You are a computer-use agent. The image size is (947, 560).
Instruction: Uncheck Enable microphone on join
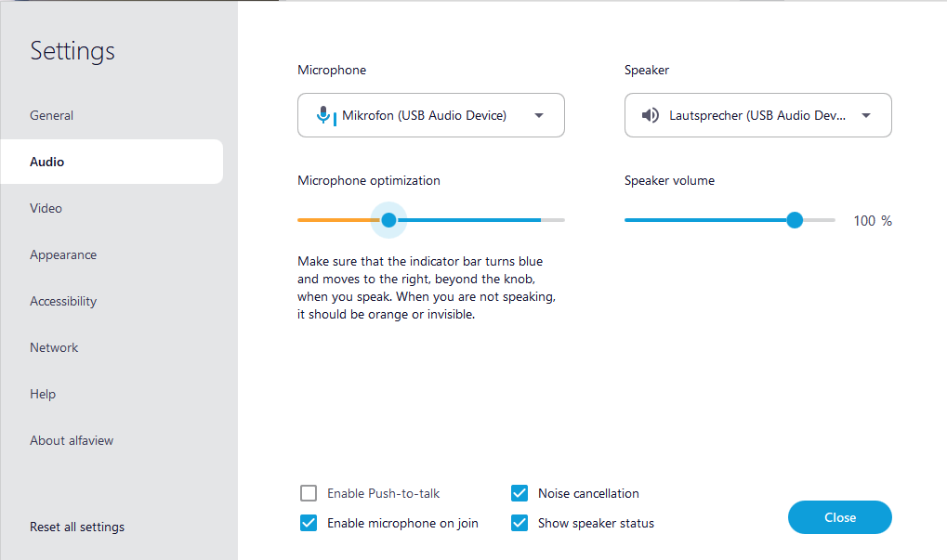(309, 523)
